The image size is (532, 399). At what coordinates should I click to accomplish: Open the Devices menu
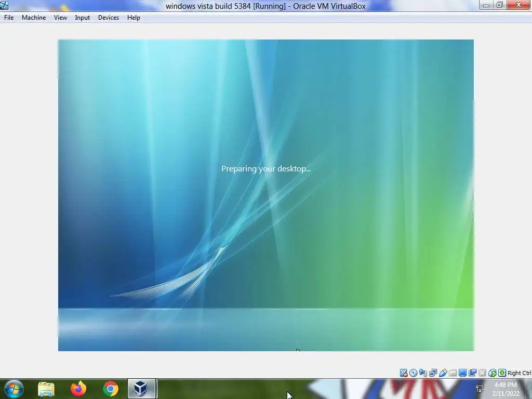coord(109,18)
